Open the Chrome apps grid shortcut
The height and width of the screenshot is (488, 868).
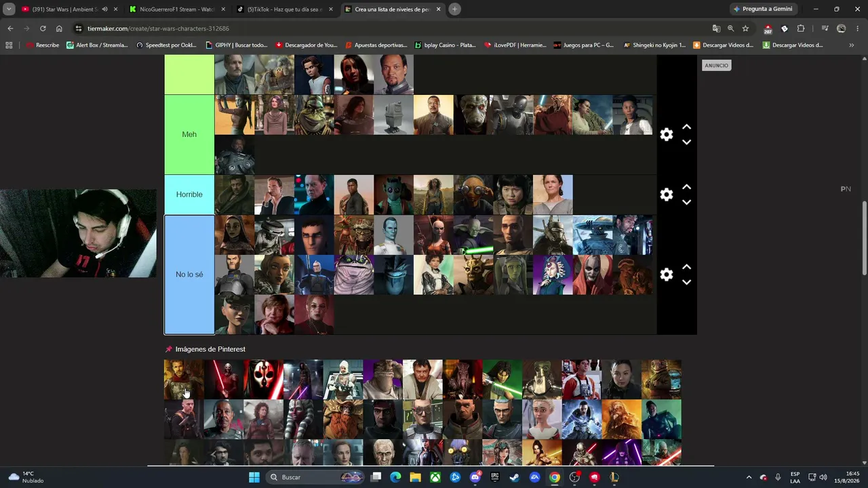(9, 45)
